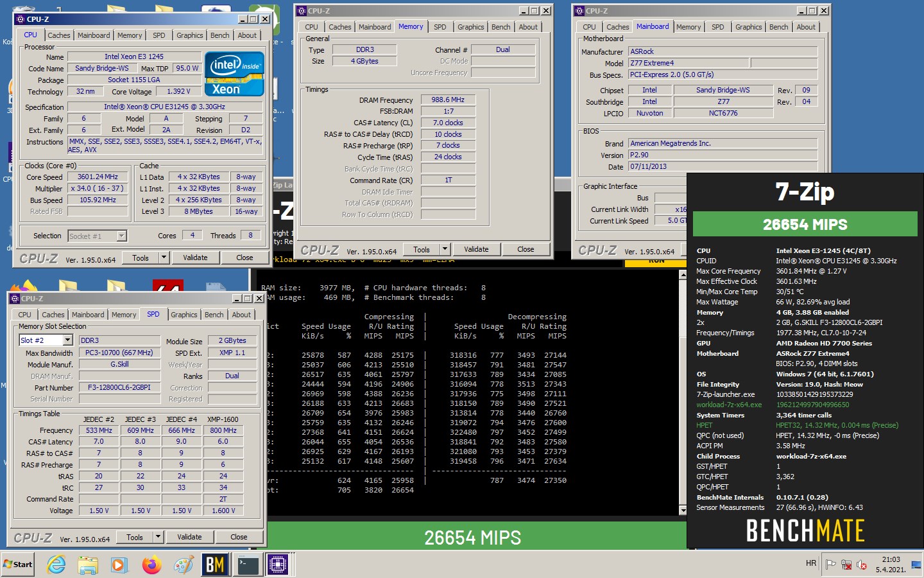Switch to the CPU-Z taskbar button
This screenshot has height=578, width=924.
[278, 565]
